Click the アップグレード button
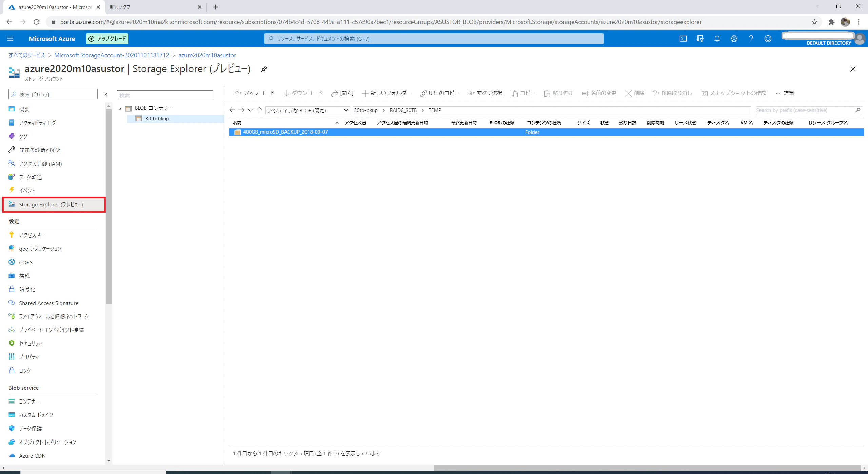Screen dimensions: 868x474 tap(107, 39)
